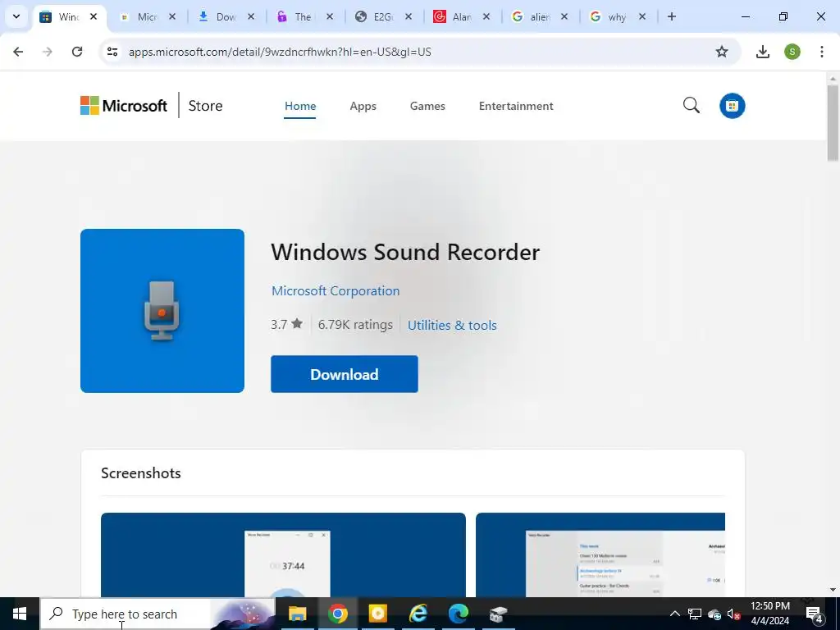This screenshot has width=840, height=630.
Task: Open site information icon in address bar
Action: (x=112, y=52)
